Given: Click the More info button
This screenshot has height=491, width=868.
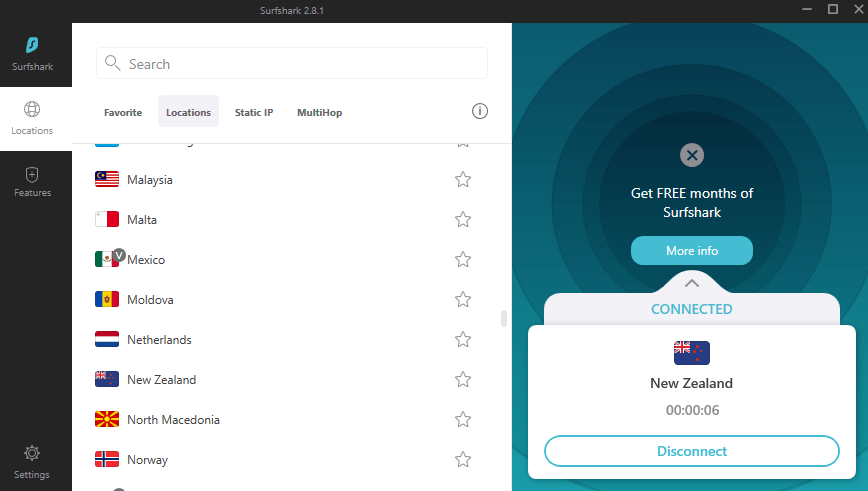Looking at the screenshot, I should [x=691, y=251].
